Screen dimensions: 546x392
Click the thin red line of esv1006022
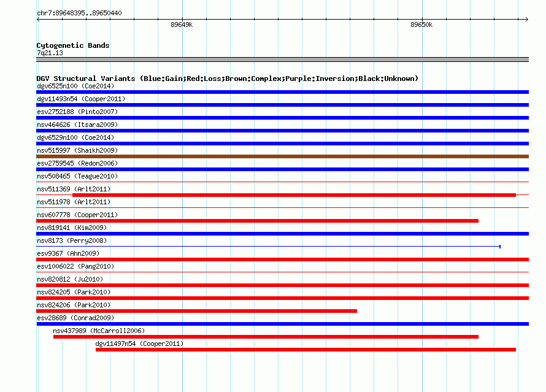282,272
